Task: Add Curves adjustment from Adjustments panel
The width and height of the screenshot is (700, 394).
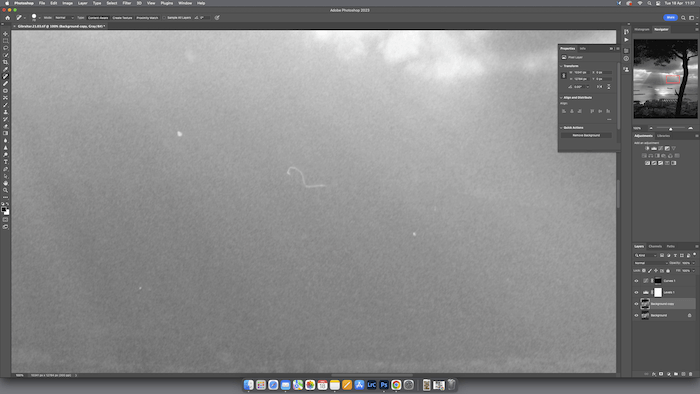Action: [x=660, y=148]
